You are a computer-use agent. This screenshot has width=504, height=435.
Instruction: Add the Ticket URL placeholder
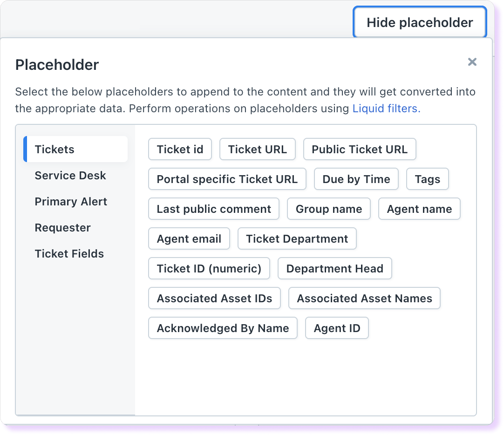pos(257,150)
